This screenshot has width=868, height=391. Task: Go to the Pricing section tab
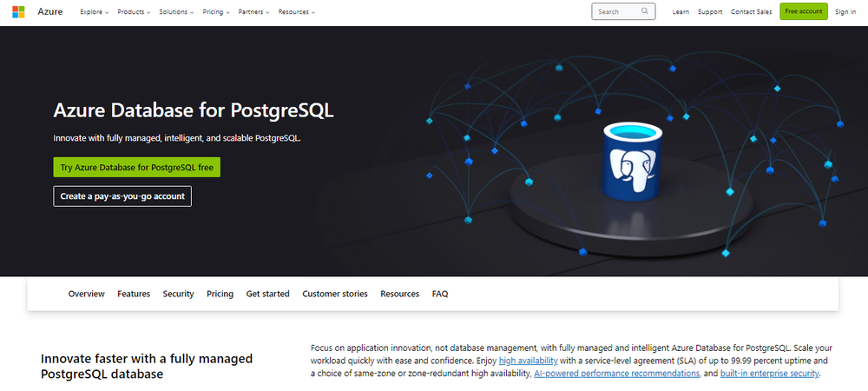click(x=220, y=294)
